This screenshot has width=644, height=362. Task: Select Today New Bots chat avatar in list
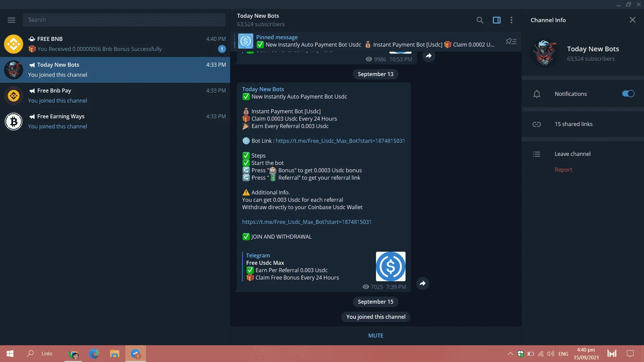pos(13,70)
